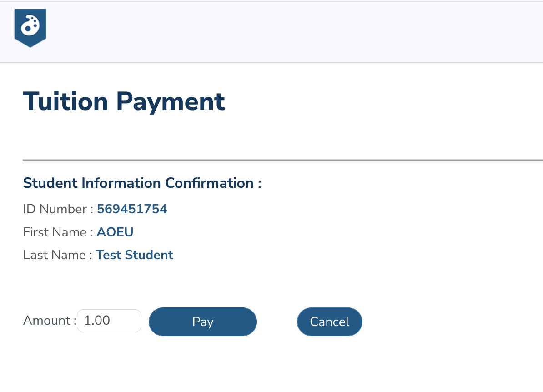543x392 pixels.
Task: Click the Cancel button
Action: coord(329,322)
